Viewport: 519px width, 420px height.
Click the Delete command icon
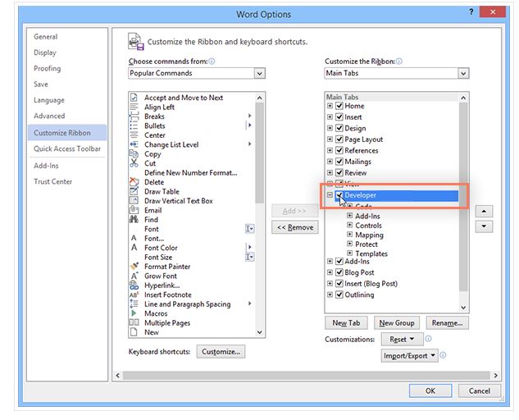(x=134, y=182)
